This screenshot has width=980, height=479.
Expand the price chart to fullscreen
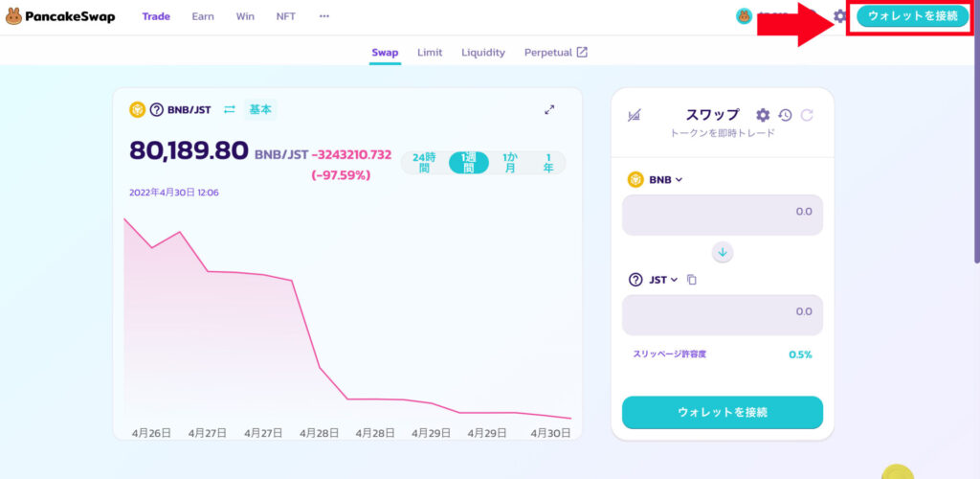pos(549,109)
